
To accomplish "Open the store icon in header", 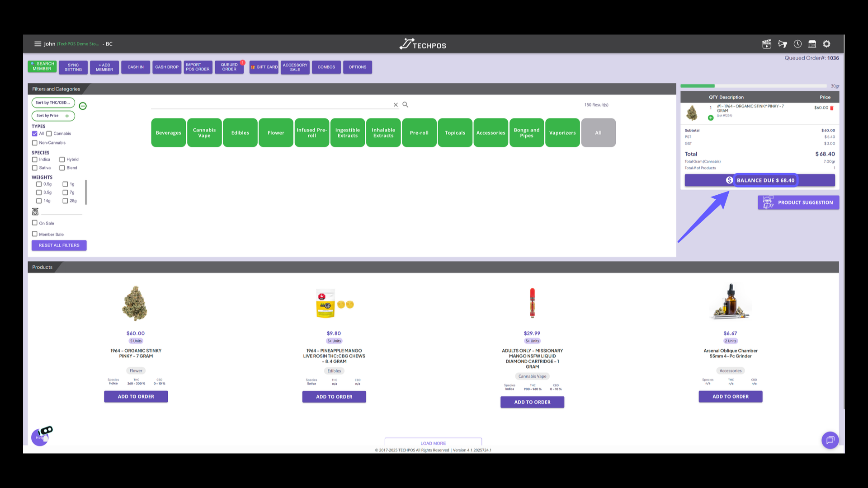I will (x=812, y=44).
